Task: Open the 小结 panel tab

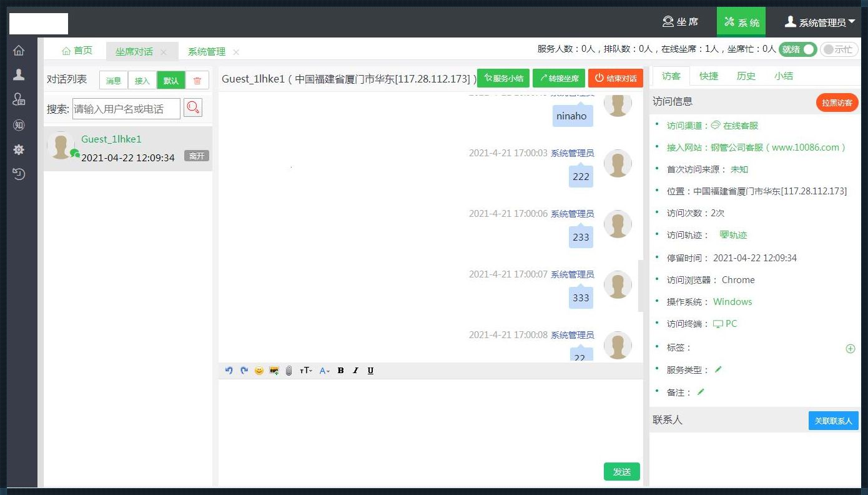Action: click(784, 76)
